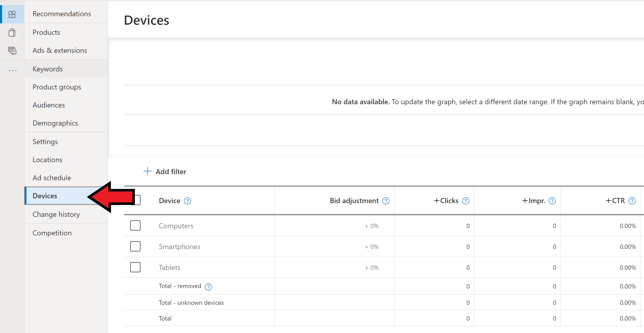This screenshot has height=333, width=644.
Task: Edit Computers bid adjustment + 0%
Action: click(372, 226)
